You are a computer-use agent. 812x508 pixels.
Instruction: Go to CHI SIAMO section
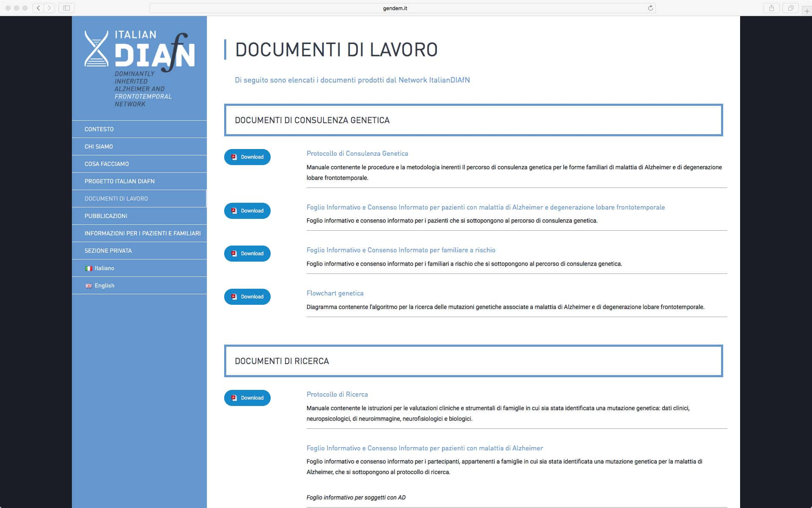(139, 146)
